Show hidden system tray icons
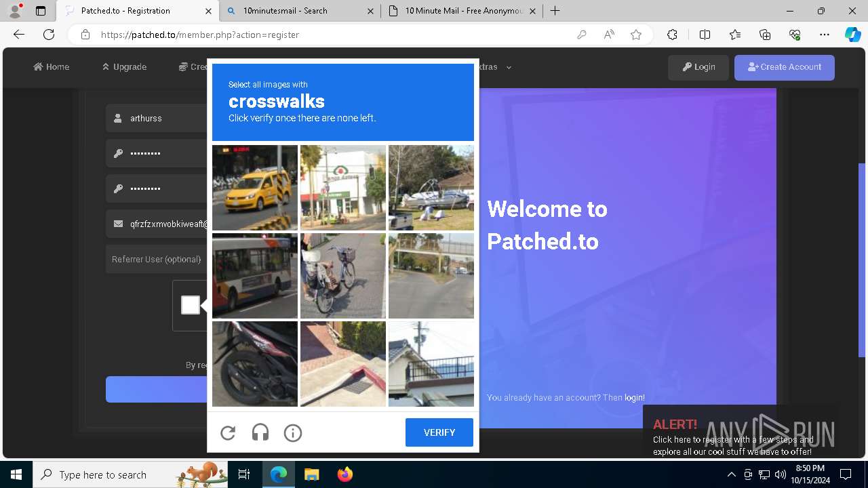Image resolution: width=868 pixels, height=488 pixels. click(731, 474)
